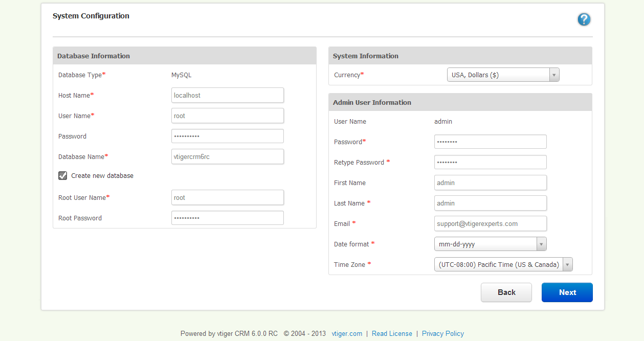Click the System Configuration title
644x341 pixels.
(91, 16)
